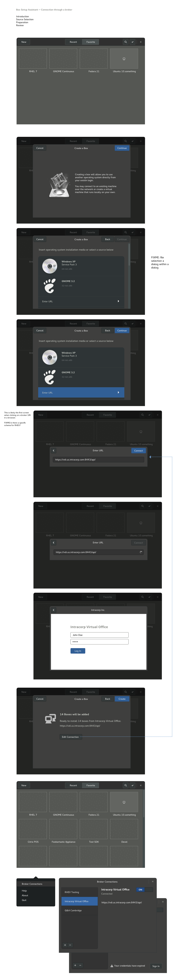This screenshot has height=980, width=173.
Task: Remove broker with minus in front Broker Connections dialog
Action: coord(70,945)
